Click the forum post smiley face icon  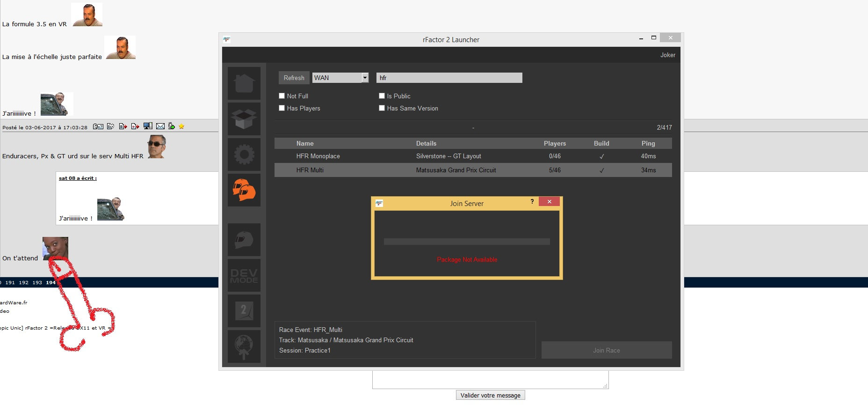111,126
